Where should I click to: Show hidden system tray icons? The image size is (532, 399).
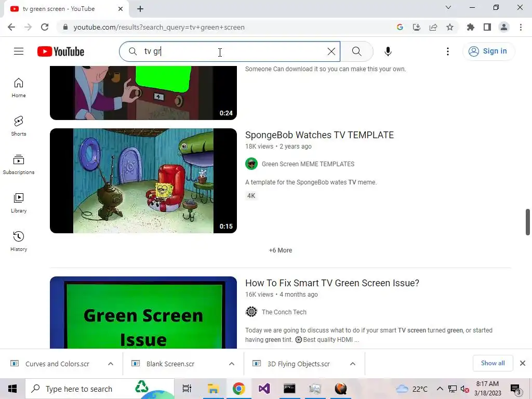(440, 389)
